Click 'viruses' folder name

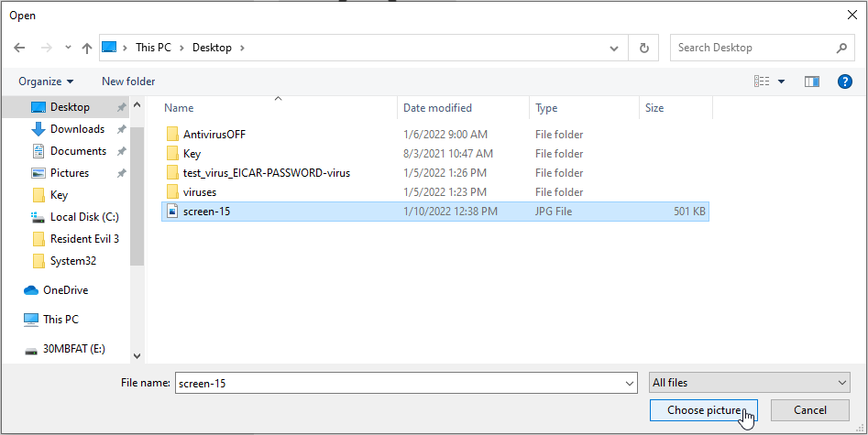tap(199, 192)
